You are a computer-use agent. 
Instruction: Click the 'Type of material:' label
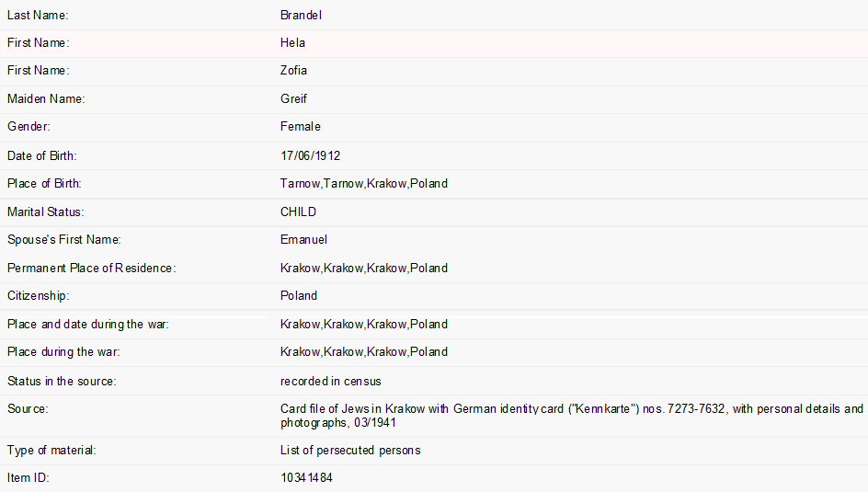pos(51,450)
